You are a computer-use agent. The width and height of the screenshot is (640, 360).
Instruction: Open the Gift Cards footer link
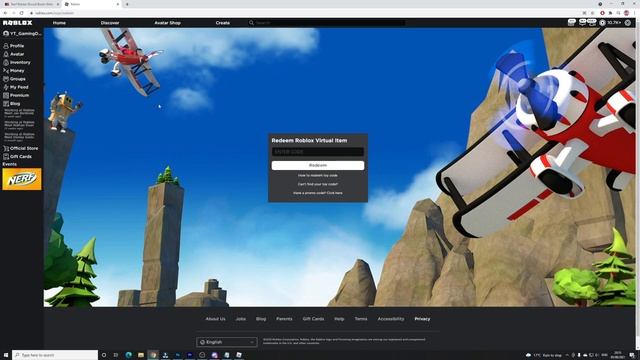[313, 319]
